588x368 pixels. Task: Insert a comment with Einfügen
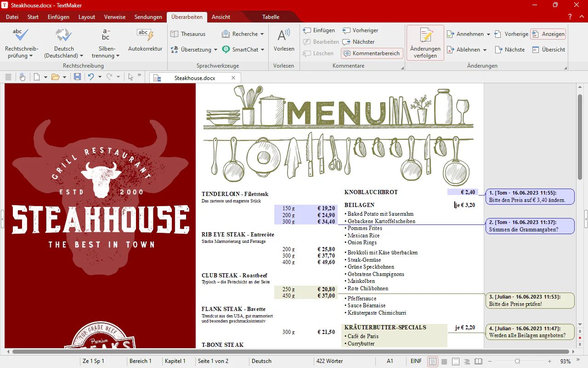click(319, 30)
